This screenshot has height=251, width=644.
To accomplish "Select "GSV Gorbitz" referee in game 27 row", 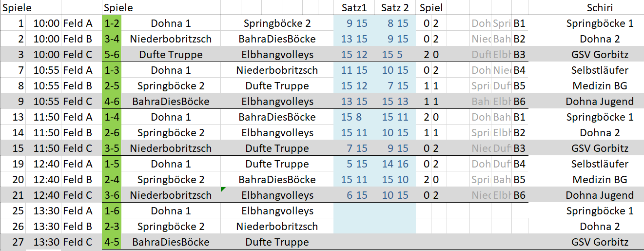I will click(600, 242).
